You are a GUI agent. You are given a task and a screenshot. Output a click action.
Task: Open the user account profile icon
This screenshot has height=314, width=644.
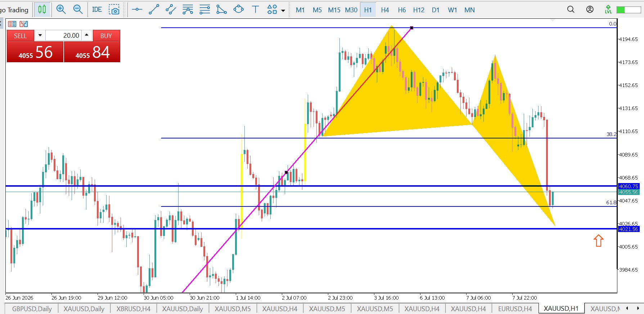coord(590,10)
